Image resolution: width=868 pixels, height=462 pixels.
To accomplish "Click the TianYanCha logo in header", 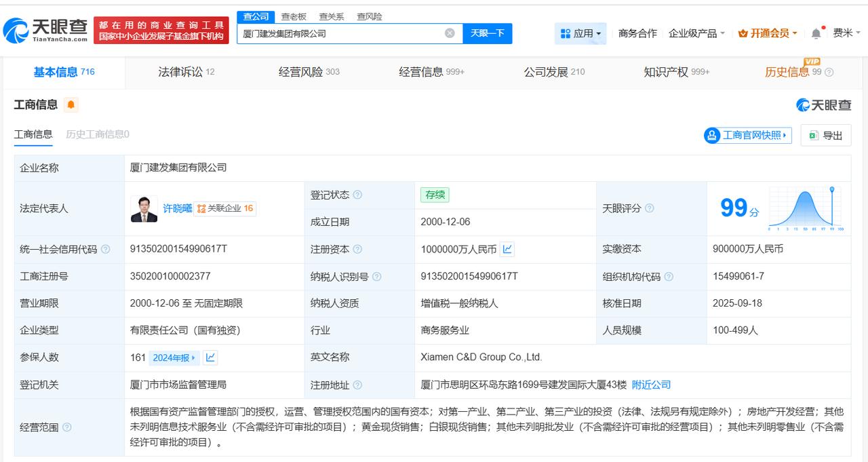I will (45, 31).
